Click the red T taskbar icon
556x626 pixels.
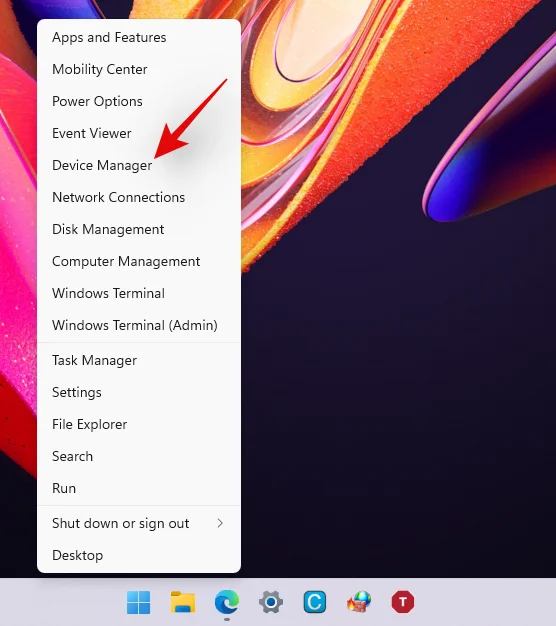(403, 602)
